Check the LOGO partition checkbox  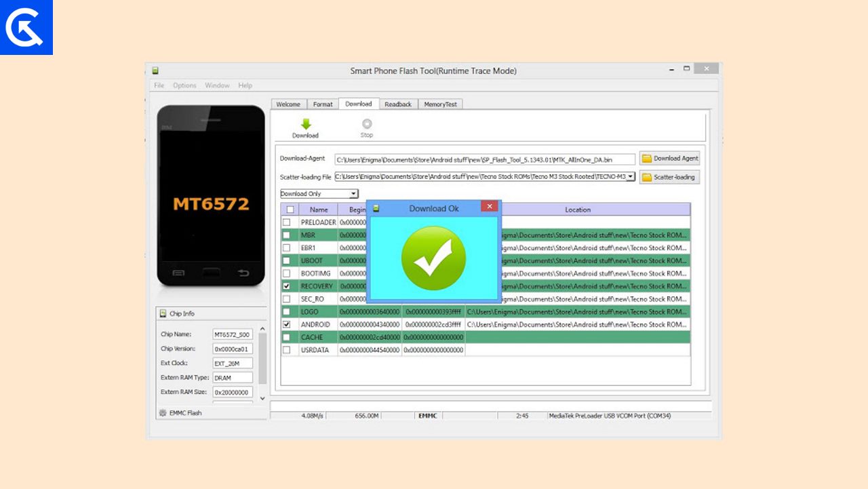286,311
